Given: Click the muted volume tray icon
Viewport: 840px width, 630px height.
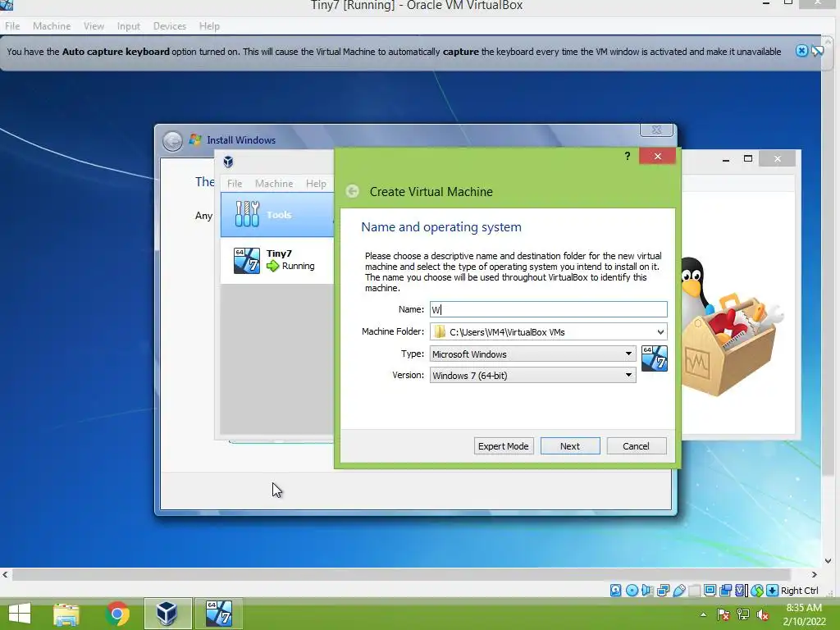Looking at the screenshot, I should tap(763, 614).
